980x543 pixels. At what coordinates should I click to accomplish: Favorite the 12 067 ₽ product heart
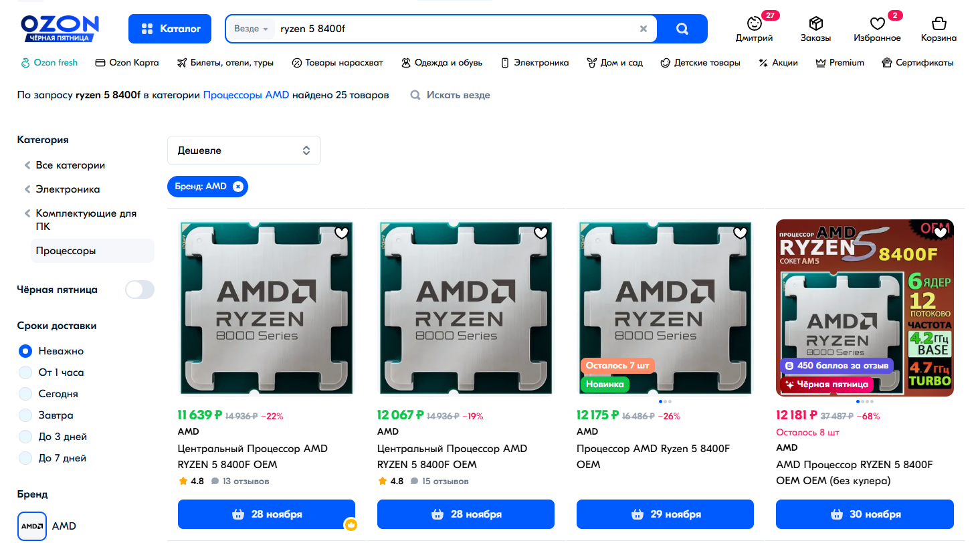541,233
